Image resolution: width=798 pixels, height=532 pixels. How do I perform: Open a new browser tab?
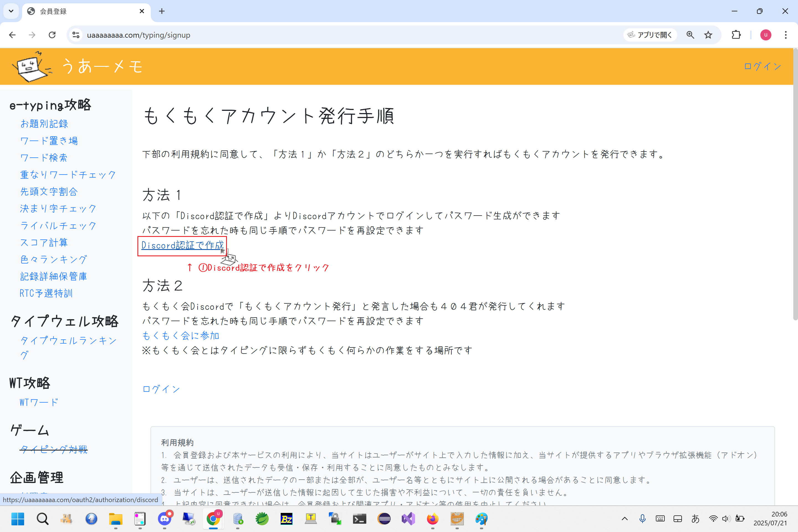tap(162, 11)
